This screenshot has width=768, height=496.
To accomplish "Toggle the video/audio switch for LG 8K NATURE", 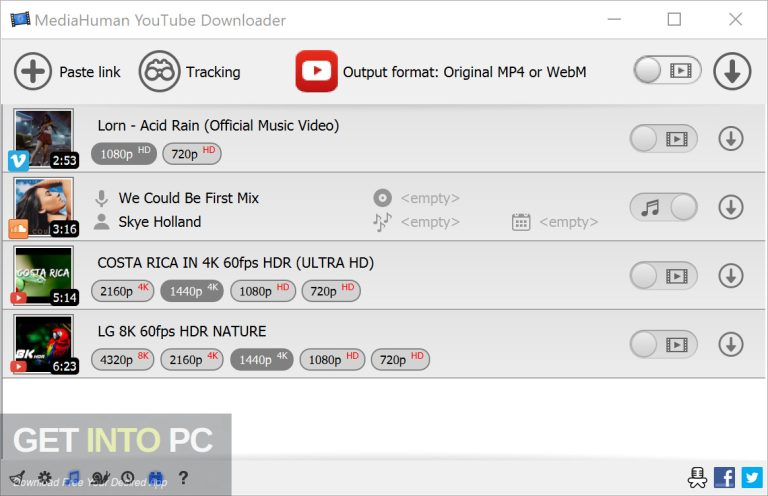I will [664, 344].
